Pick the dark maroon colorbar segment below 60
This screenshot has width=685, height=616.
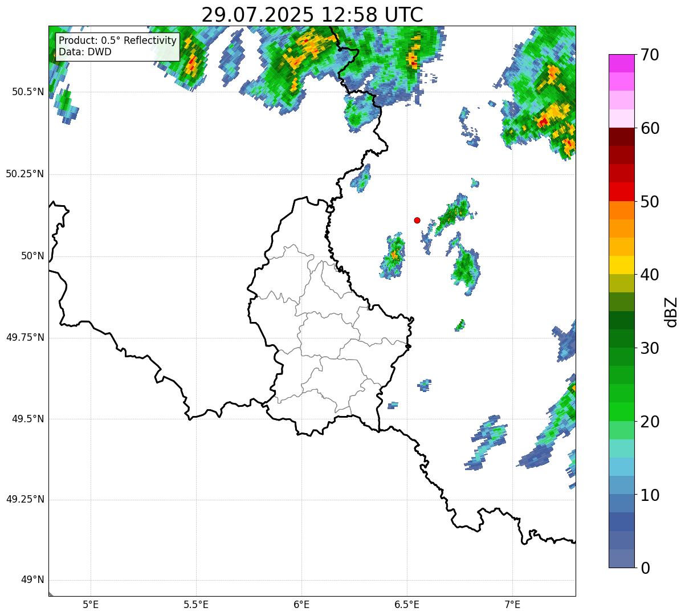pyautogui.click(x=622, y=137)
